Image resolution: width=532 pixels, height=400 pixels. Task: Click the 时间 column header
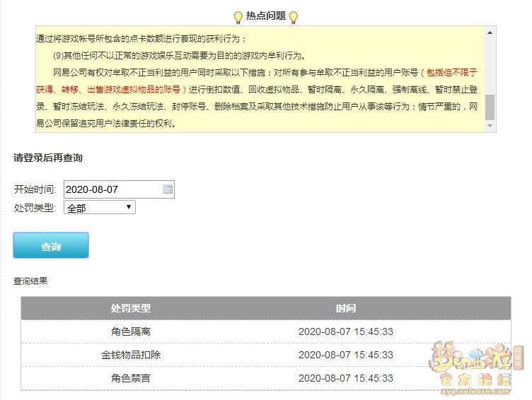[346, 308]
